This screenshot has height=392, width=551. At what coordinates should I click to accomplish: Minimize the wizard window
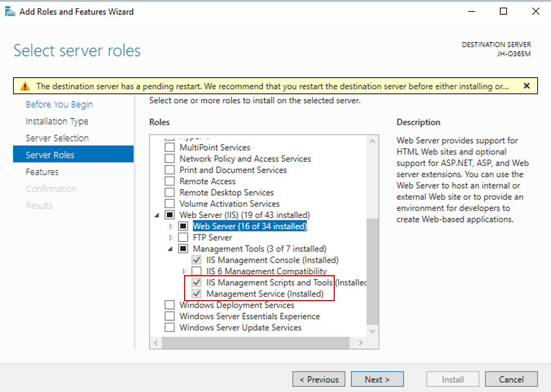[471, 12]
